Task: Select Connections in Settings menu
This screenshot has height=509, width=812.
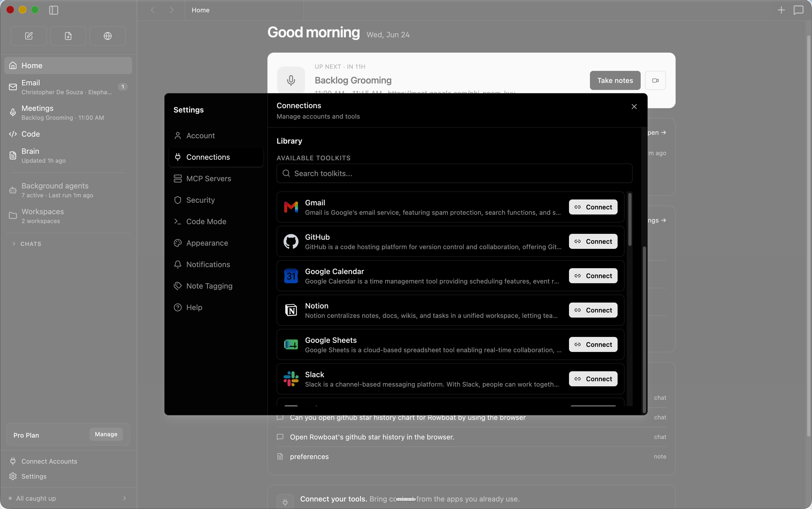Action: tap(216, 157)
